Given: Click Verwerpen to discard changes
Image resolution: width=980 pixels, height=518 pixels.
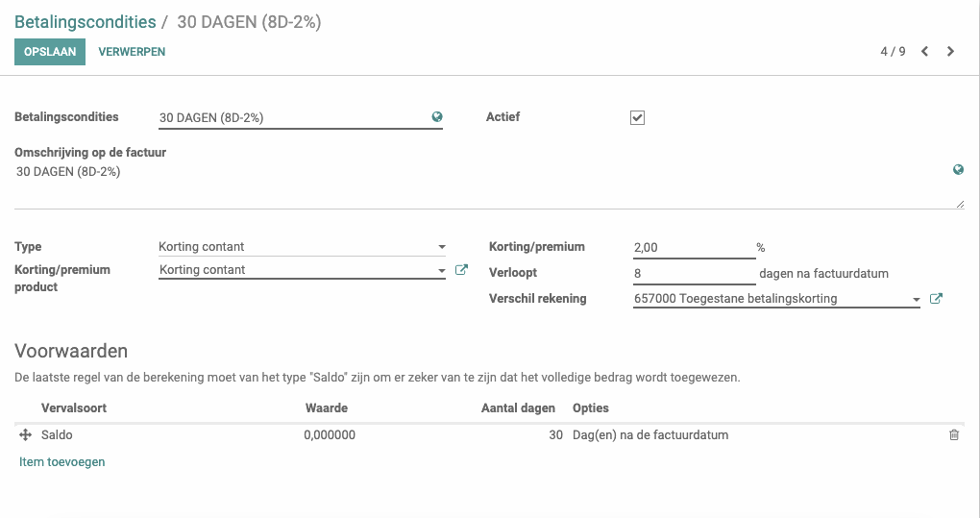Looking at the screenshot, I should click(132, 52).
